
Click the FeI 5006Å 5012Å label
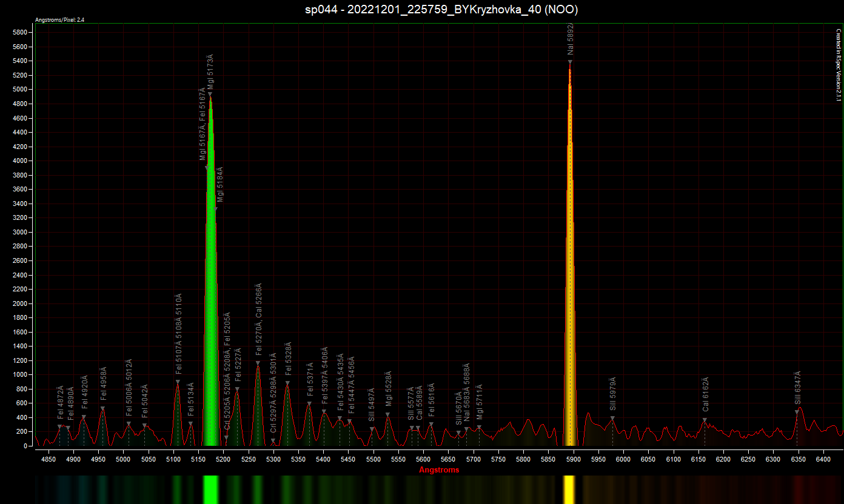coord(129,388)
